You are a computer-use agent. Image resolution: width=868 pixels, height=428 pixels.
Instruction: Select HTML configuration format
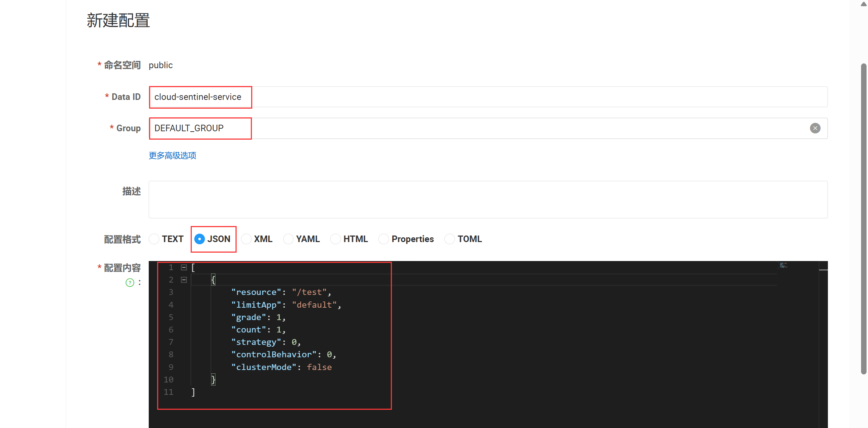tap(335, 239)
